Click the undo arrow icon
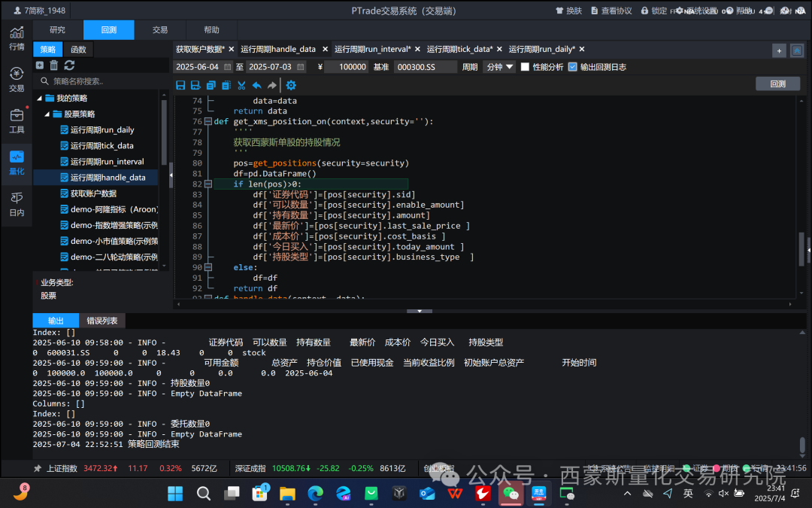The width and height of the screenshot is (812, 508). (257, 86)
